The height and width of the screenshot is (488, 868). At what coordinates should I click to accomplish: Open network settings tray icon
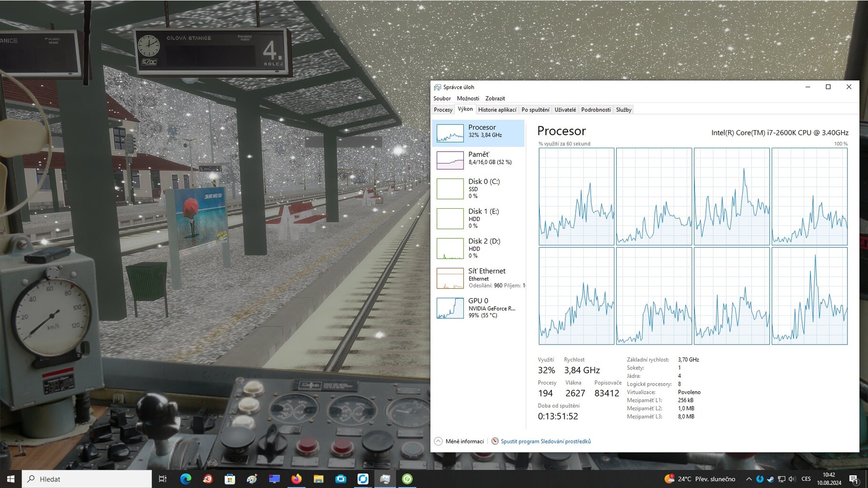(x=781, y=479)
